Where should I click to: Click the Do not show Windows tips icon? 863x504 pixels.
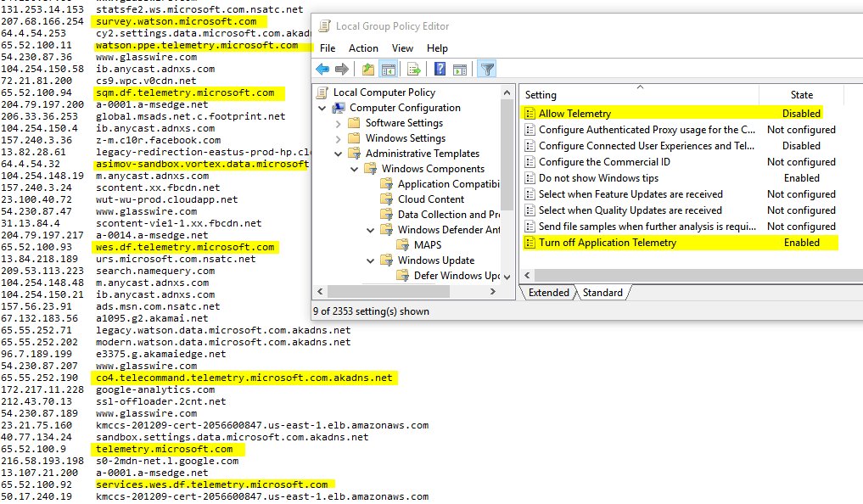click(530, 177)
